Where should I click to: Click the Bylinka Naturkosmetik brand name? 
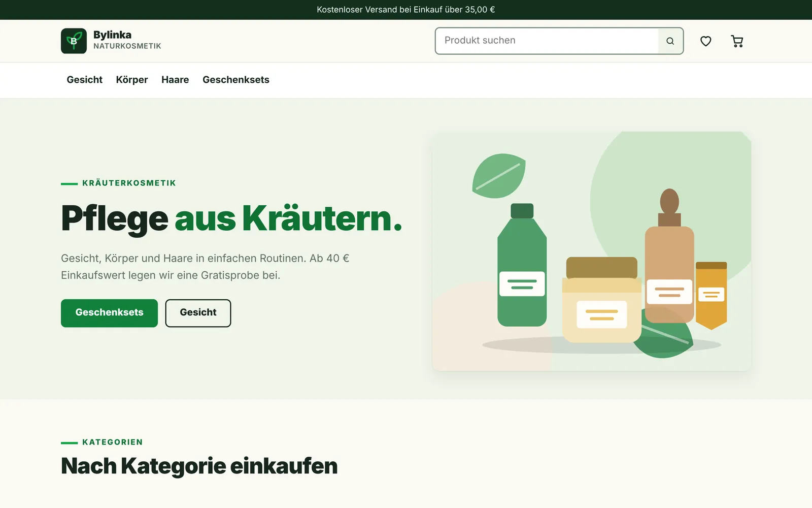[x=127, y=40]
